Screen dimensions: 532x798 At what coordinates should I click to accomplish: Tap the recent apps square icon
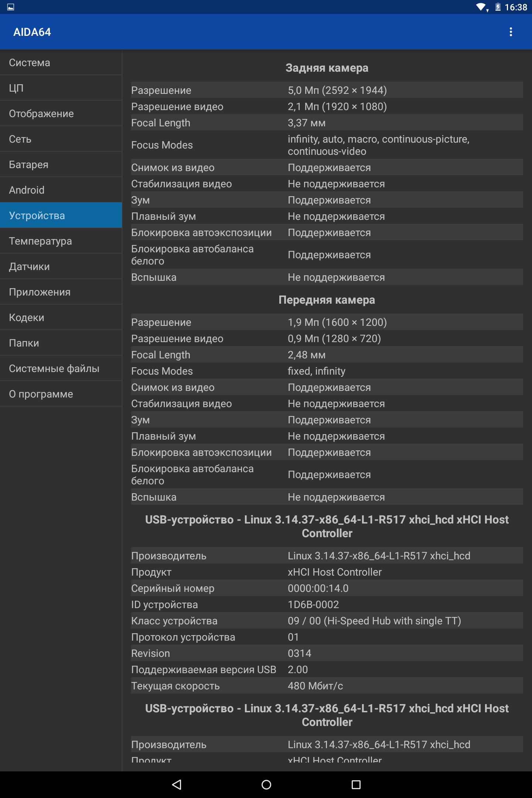(x=356, y=784)
